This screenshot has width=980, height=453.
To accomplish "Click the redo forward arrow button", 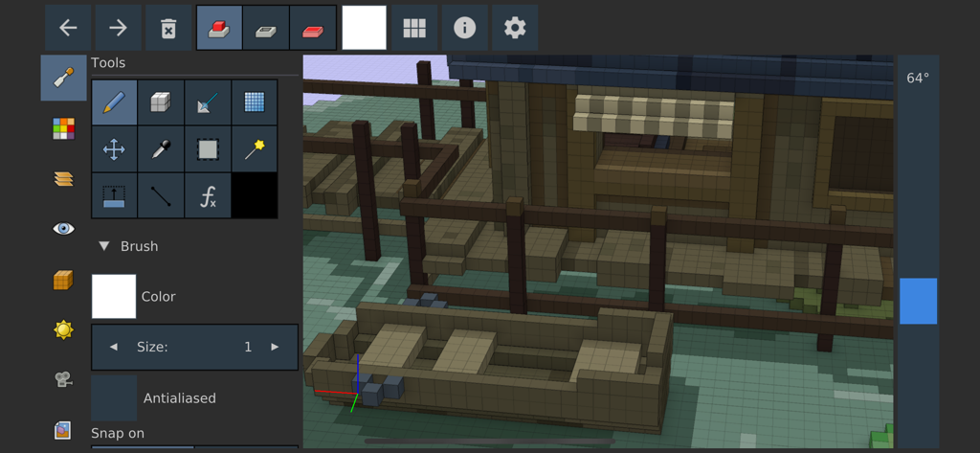I will coord(118,28).
